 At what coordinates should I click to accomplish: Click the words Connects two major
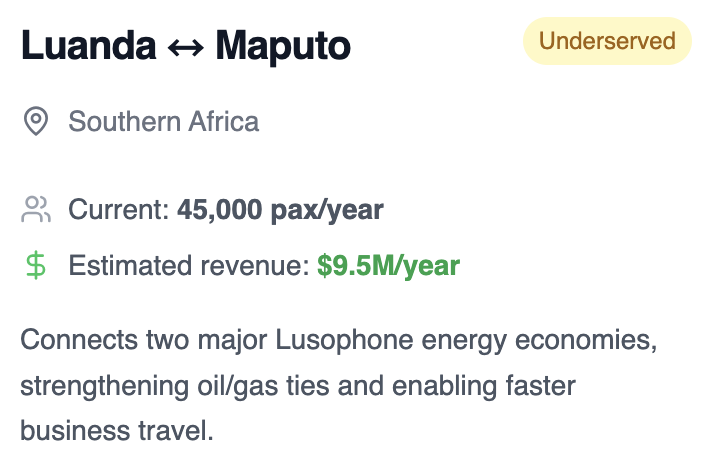[x=144, y=340]
